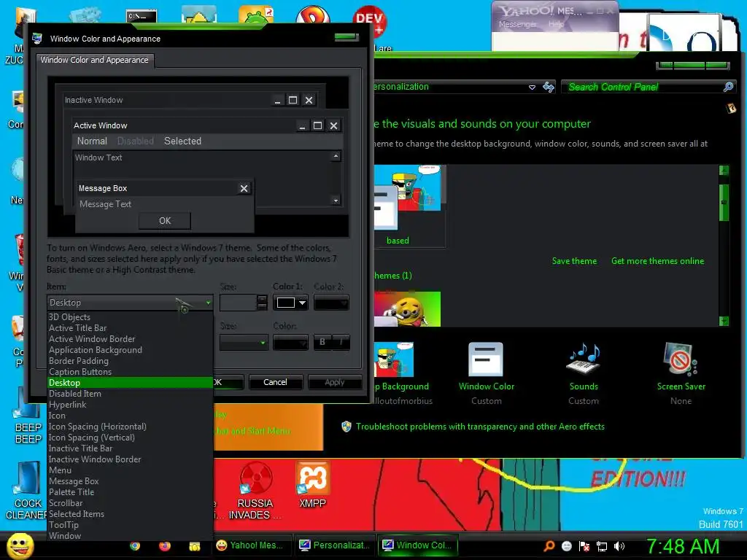This screenshot has width=747, height=560.
Task: Choose Inactive Window Border entry
Action: click(x=130, y=459)
